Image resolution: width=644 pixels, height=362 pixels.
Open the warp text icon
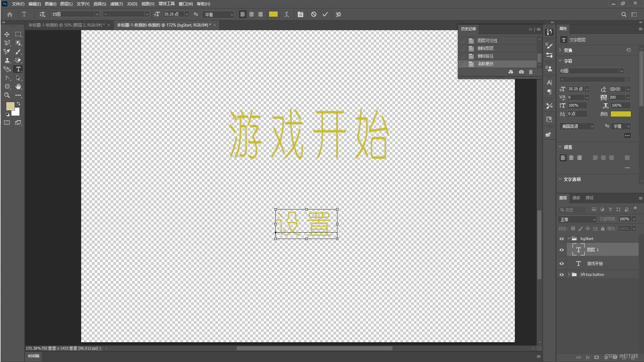pyautogui.click(x=287, y=14)
